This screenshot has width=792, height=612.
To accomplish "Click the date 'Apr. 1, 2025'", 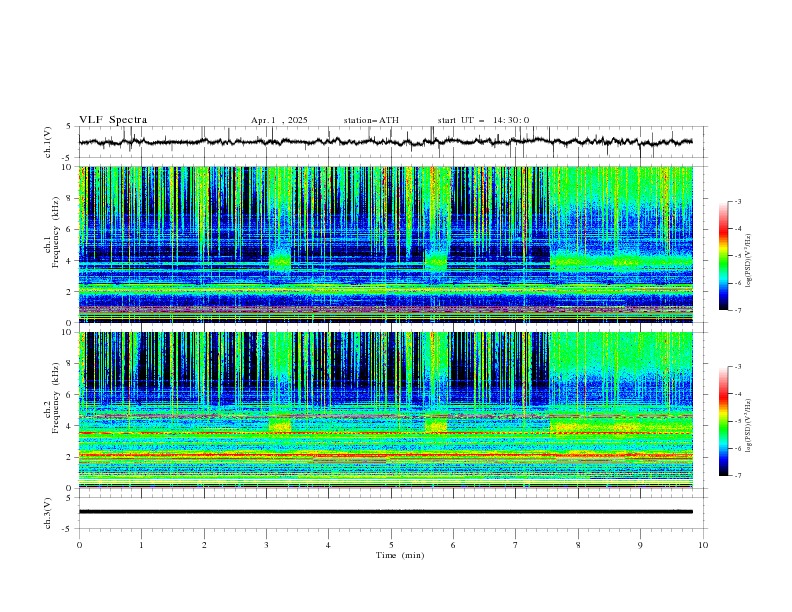I will pos(279,120).
